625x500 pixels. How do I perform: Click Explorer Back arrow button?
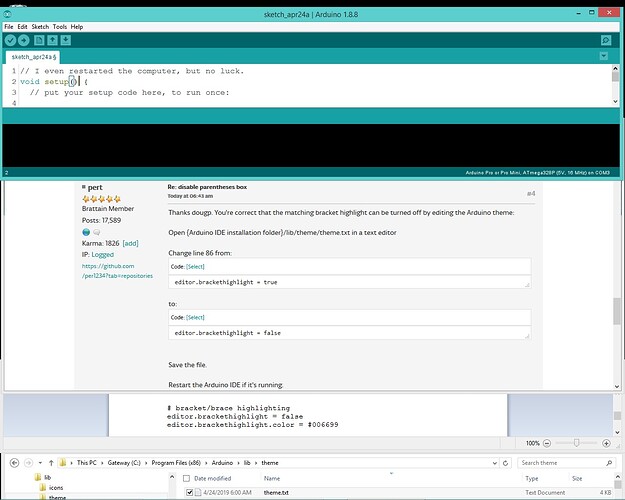(14, 463)
